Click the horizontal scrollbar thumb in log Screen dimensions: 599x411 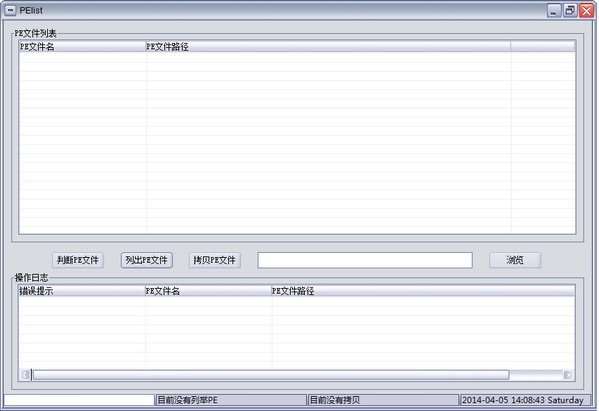(270, 375)
